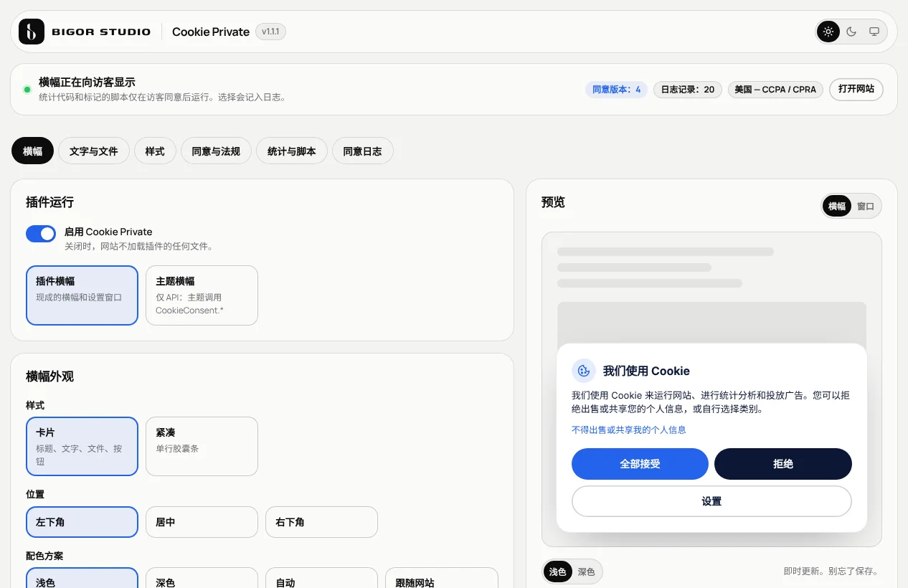Screen dimensions: 908x588
Task: Switch preview mode to 窗口
Action: tap(866, 207)
